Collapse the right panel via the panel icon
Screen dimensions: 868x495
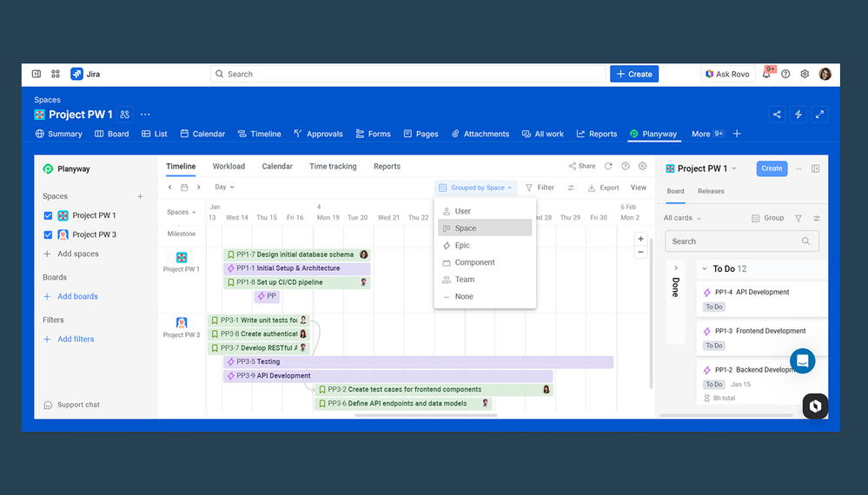[815, 168]
